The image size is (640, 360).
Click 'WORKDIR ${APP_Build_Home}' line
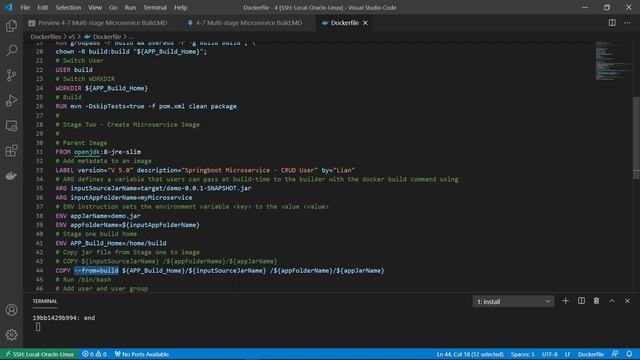coord(102,88)
